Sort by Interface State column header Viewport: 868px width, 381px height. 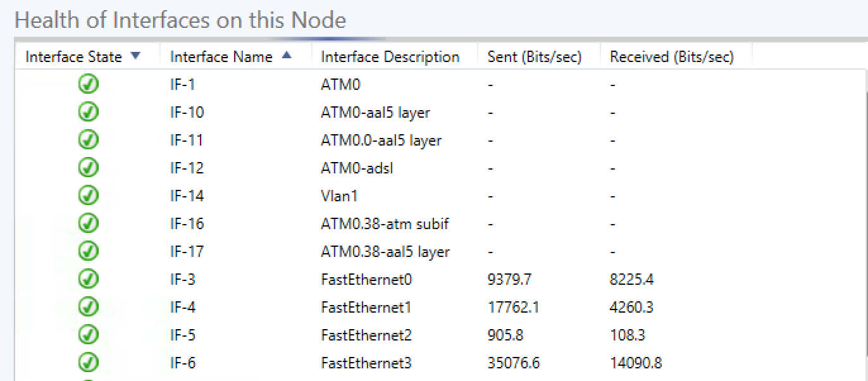point(73,57)
